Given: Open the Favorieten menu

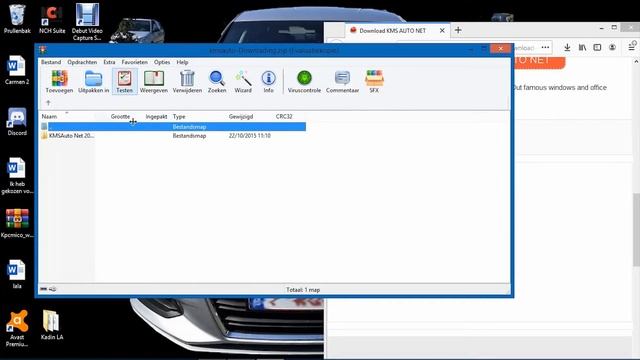Looking at the screenshot, I should pos(135,62).
